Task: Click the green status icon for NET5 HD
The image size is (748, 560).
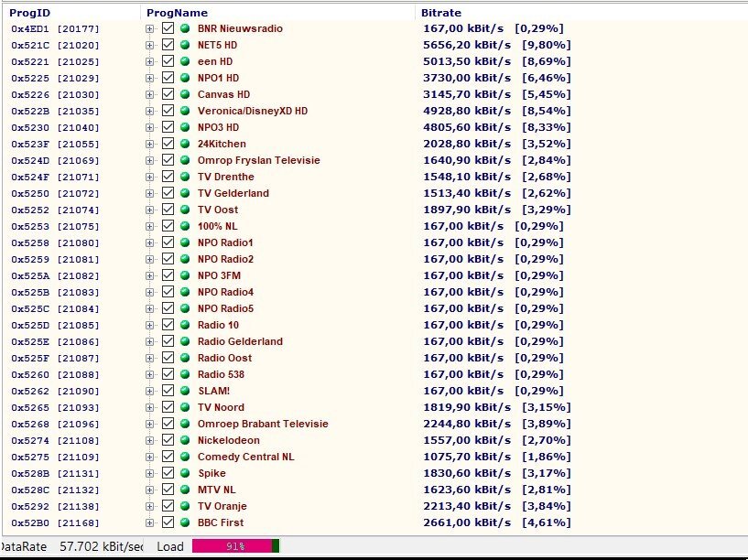Action: [185, 45]
